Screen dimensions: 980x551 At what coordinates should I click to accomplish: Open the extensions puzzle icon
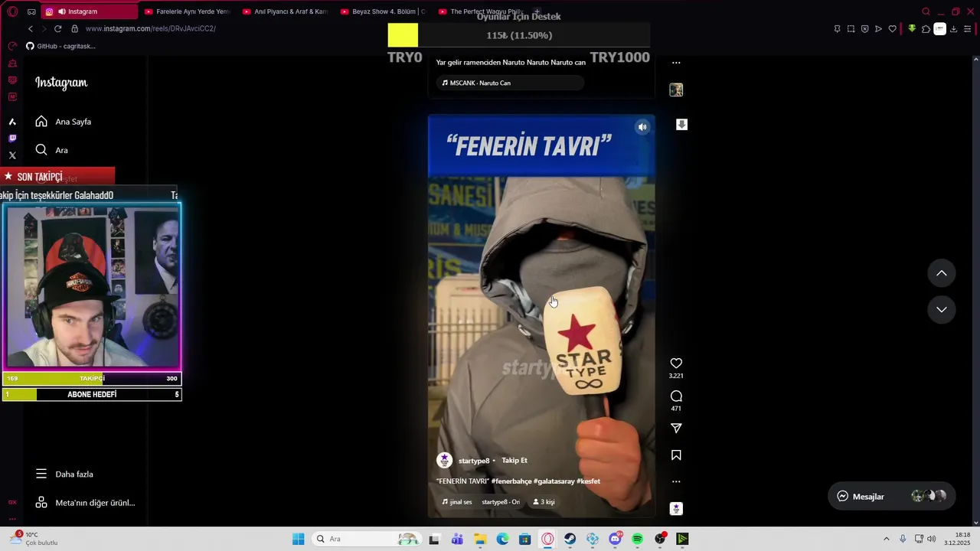(x=926, y=29)
